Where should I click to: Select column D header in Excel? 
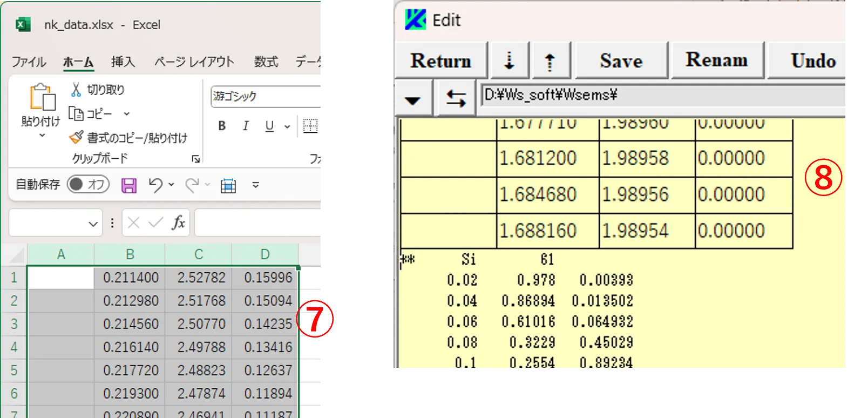pyautogui.click(x=265, y=254)
